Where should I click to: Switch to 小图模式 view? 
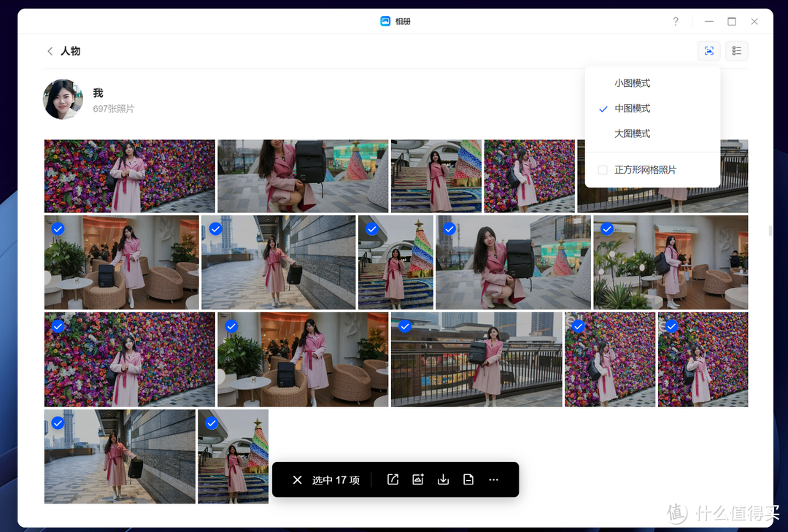632,82
